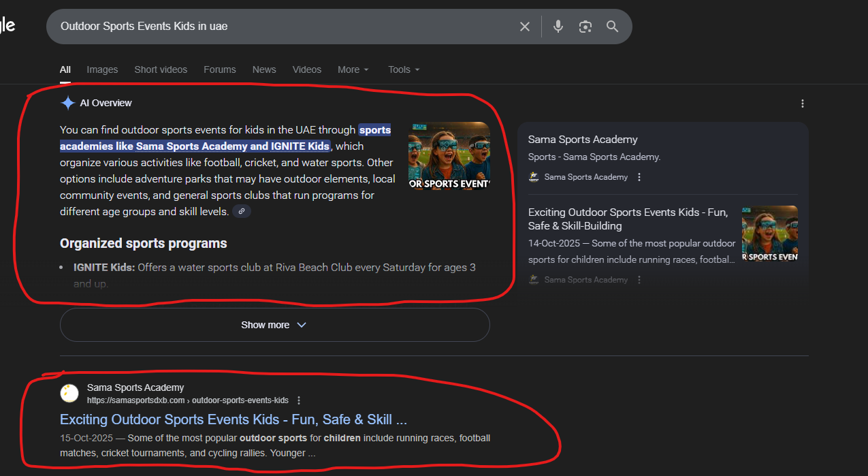Screen dimensions: 868x476
Task: Switch to the Short videos tab
Action: 161,69
